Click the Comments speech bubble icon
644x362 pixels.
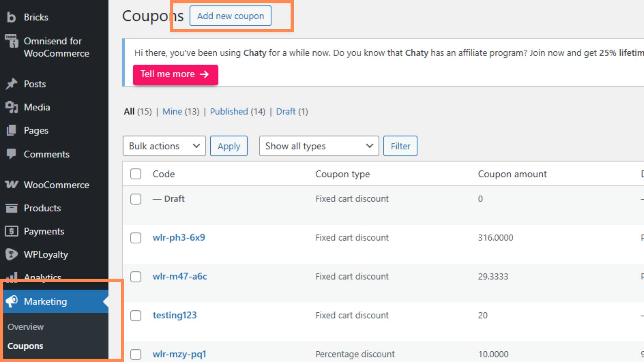click(11, 154)
